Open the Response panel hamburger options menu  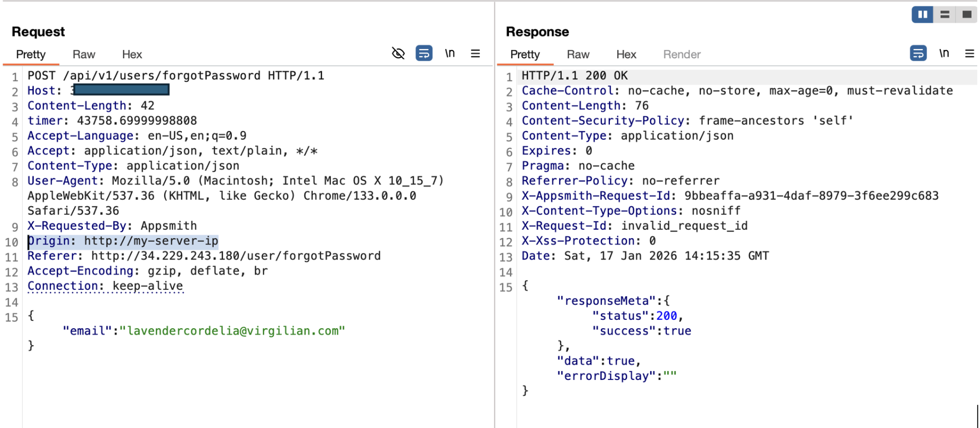tap(969, 53)
